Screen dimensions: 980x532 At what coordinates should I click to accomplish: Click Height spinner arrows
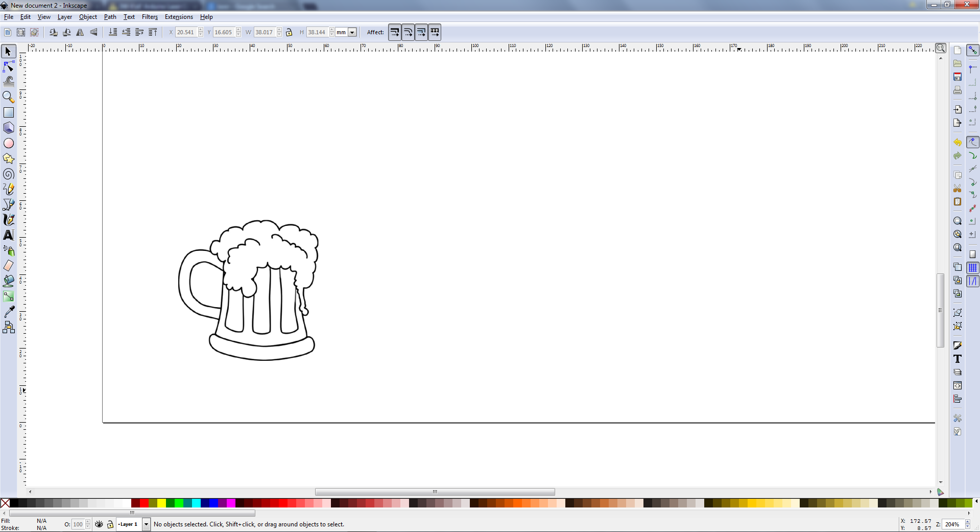pos(332,32)
